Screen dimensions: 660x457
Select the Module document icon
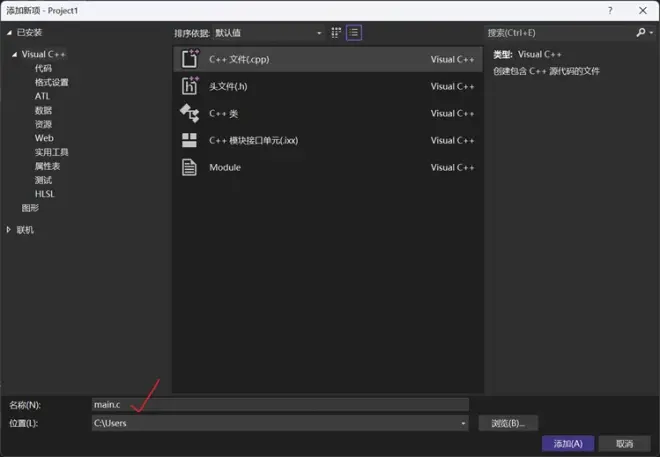coord(189,167)
